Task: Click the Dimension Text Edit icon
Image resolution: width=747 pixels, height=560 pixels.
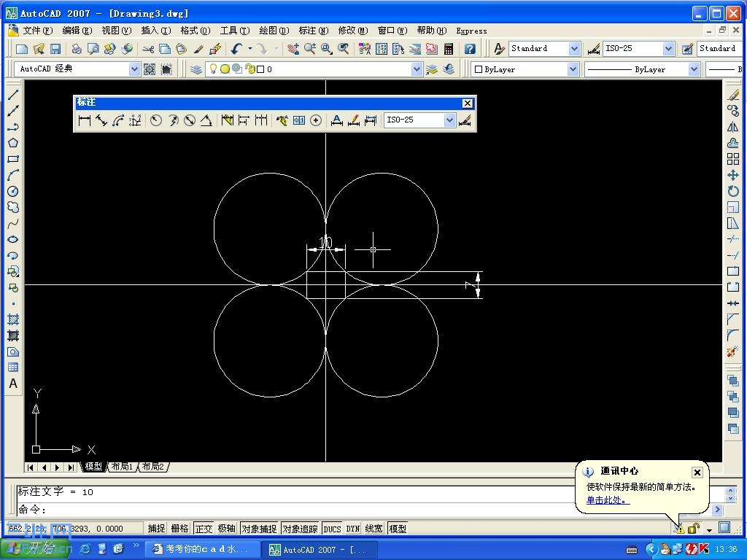Action: tap(354, 120)
